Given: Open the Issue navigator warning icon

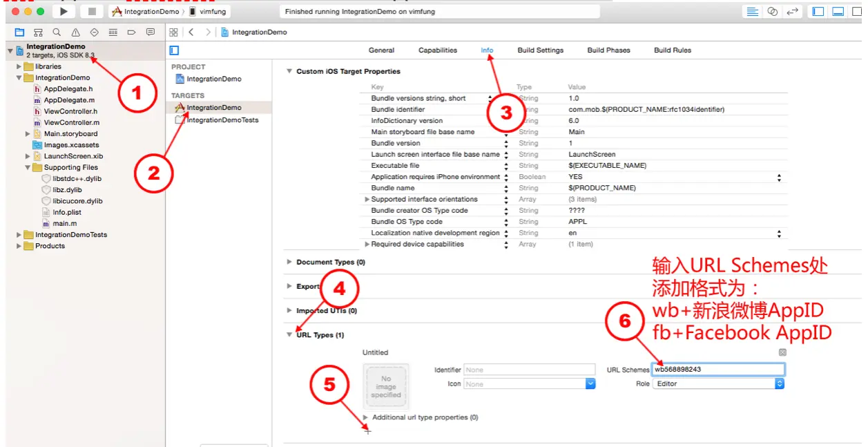Looking at the screenshot, I should [x=75, y=32].
